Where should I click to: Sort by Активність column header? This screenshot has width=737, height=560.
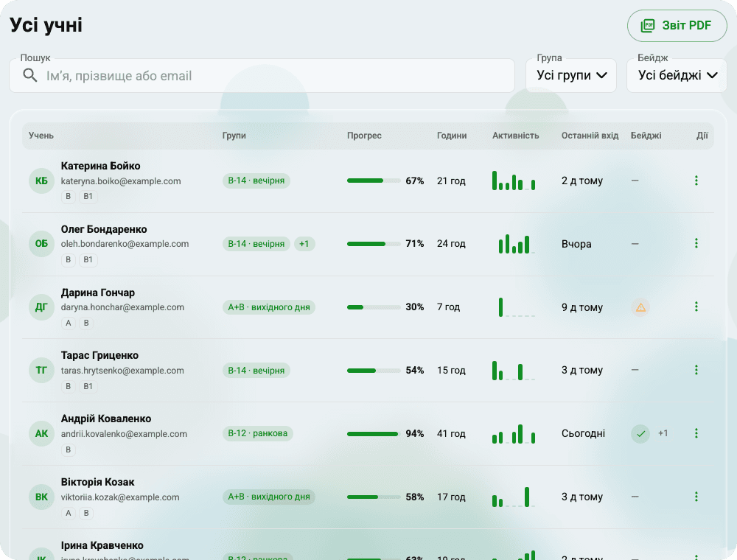pos(516,136)
